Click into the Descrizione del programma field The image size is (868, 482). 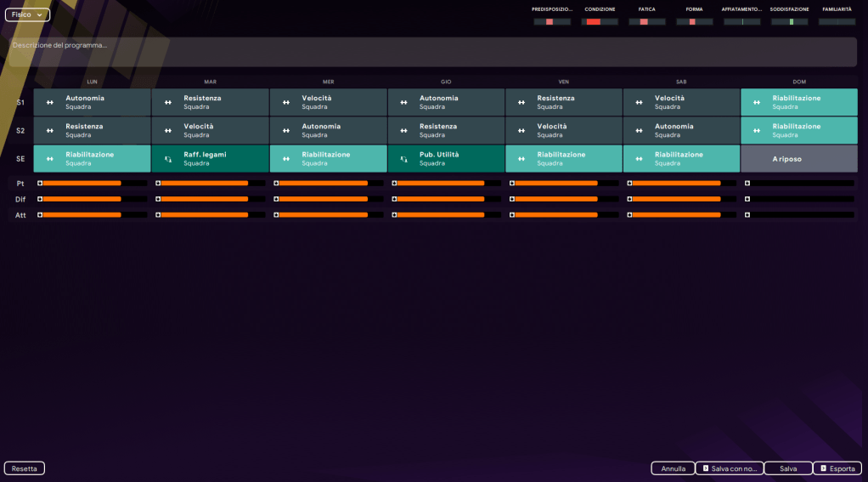[433, 51]
